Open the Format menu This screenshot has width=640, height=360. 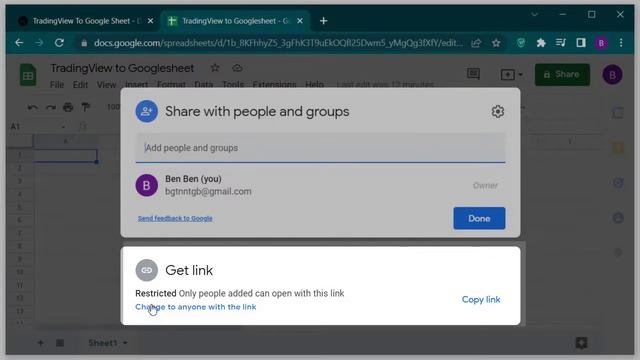pyautogui.click(x=171, y=84)
